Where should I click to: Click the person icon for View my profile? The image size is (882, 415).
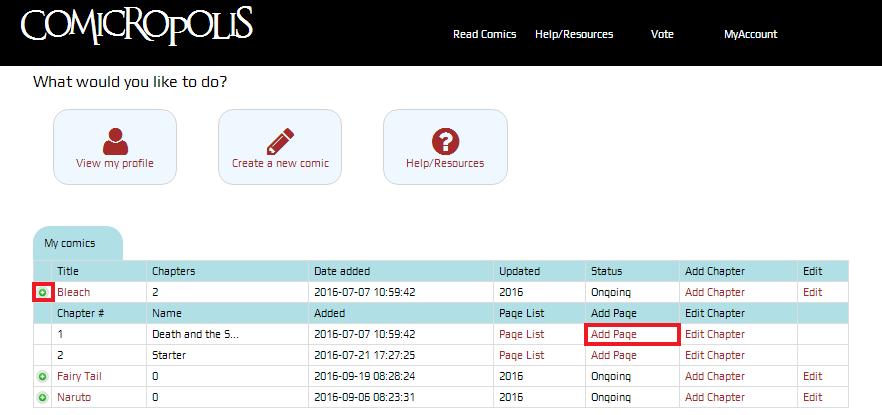115,141
